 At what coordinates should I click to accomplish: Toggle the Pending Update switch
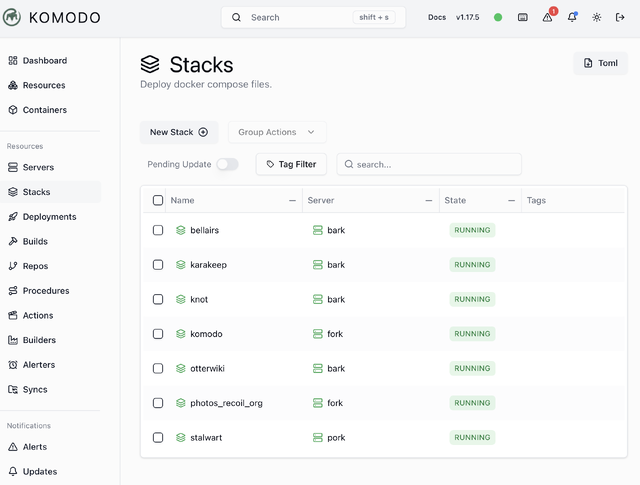(227, 164)
